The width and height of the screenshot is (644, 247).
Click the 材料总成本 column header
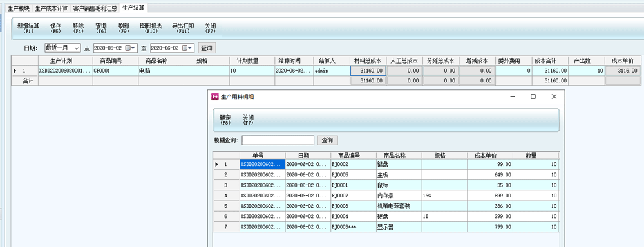click(x=368, y=60)
